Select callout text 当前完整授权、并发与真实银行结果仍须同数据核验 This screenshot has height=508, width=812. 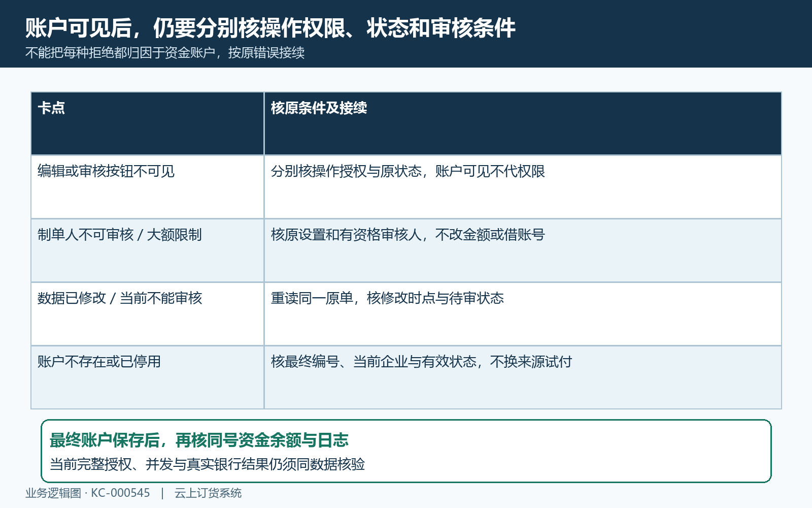click(x=207, y=464)
